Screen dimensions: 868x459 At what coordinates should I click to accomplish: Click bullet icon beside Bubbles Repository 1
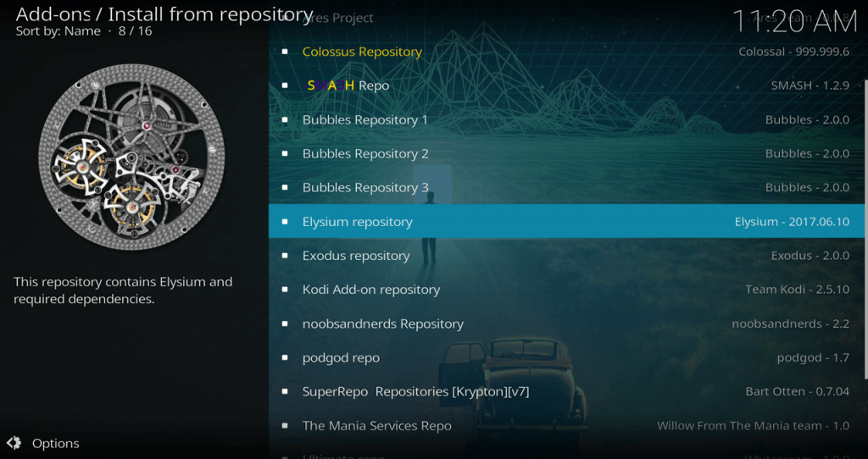pos(285,119)
